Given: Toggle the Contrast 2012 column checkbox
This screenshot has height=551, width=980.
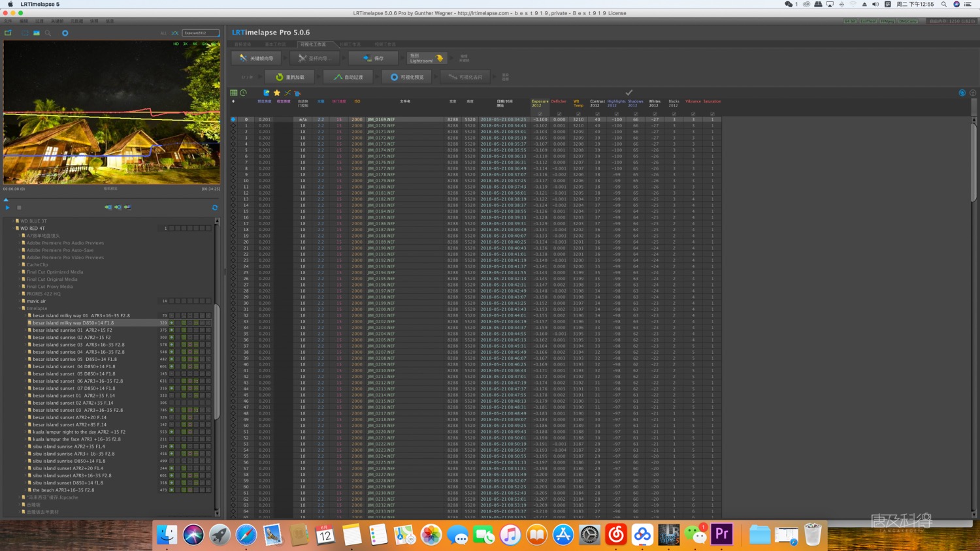Looking at the screenshot, I should click(x=597, y=114).
